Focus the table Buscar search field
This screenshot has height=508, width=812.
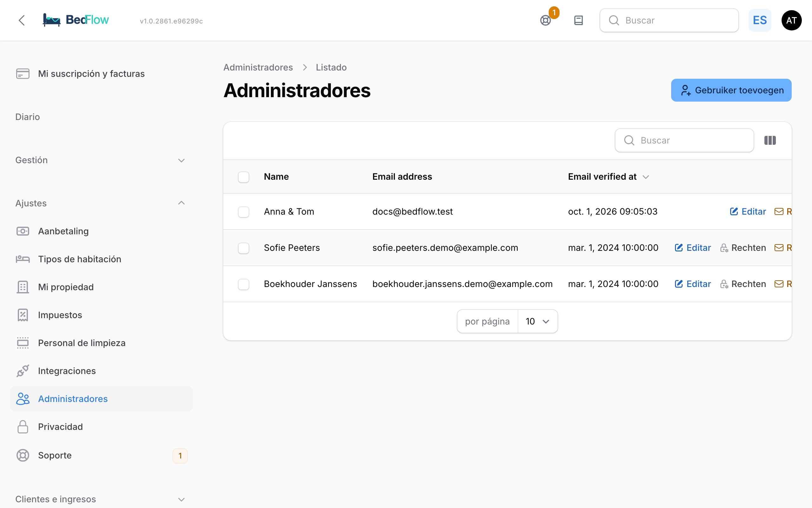point(684,140)
